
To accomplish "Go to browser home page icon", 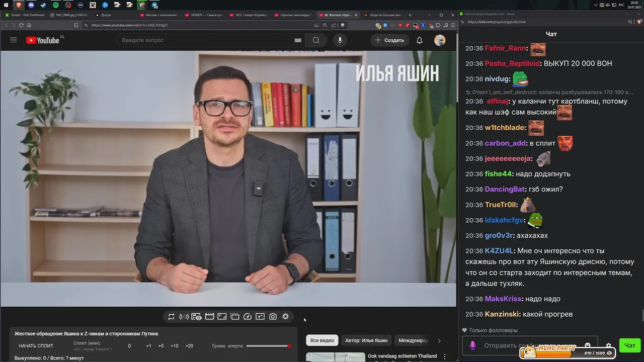I will click(29, 25).
